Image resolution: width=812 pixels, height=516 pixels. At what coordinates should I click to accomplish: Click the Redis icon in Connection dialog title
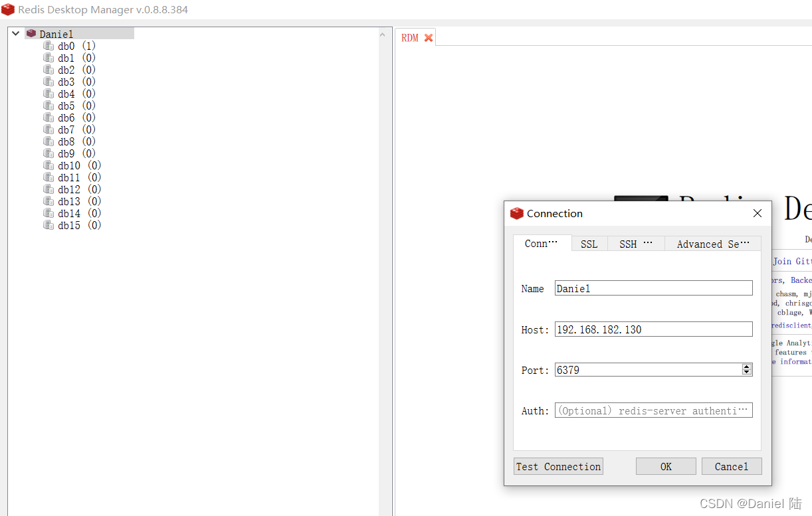[517, 213]
